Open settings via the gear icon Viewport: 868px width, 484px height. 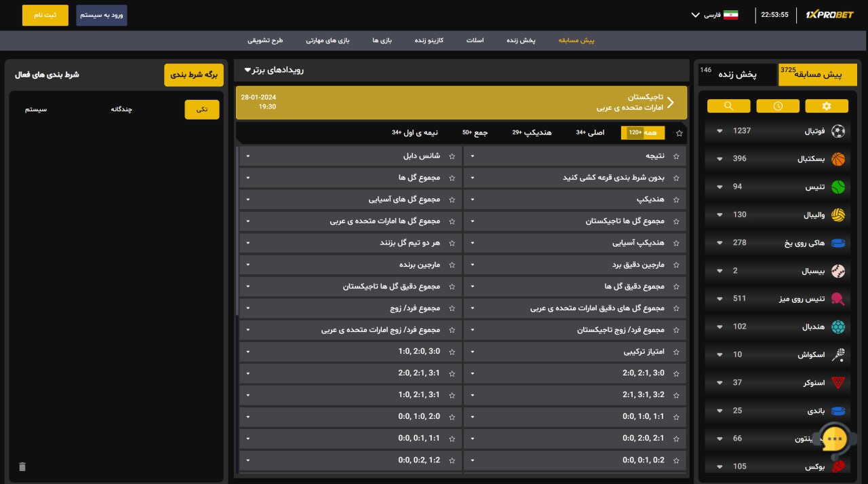[x=827, y=106]
